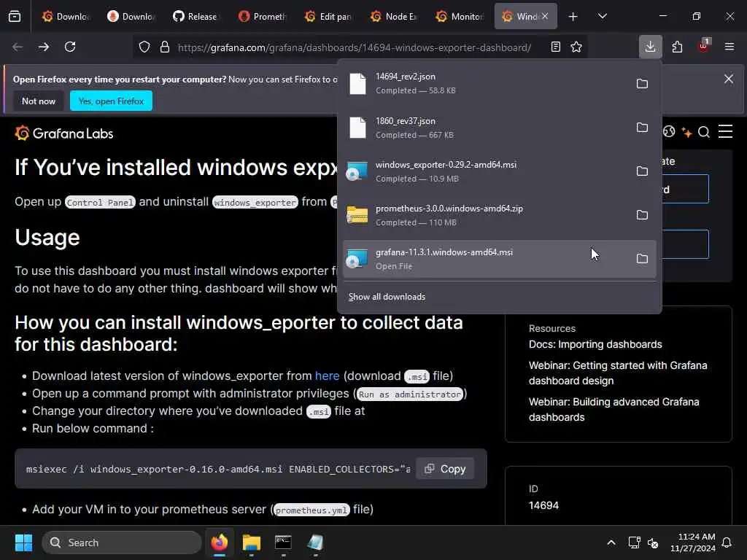Reload the current page
The image size is (747, 560).
click(70, 47)
